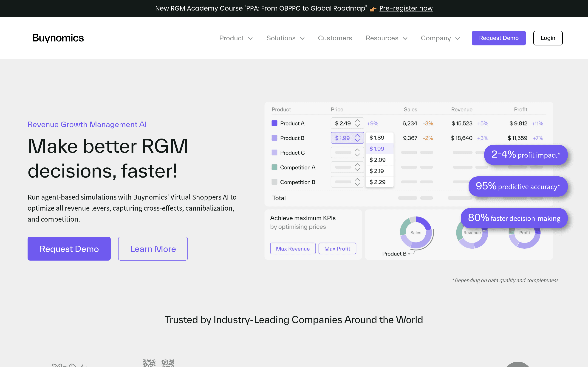
Task: Select the $ 2.09 price option
Action: (379, 160)
